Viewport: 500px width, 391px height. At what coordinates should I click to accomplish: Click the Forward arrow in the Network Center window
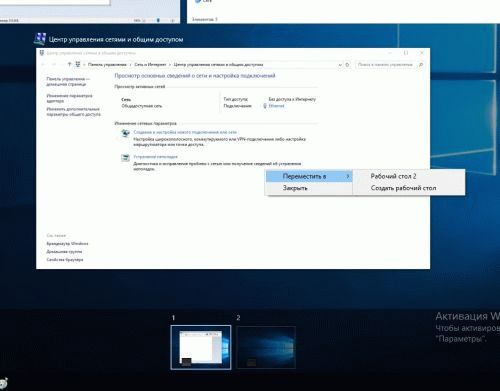54,65
